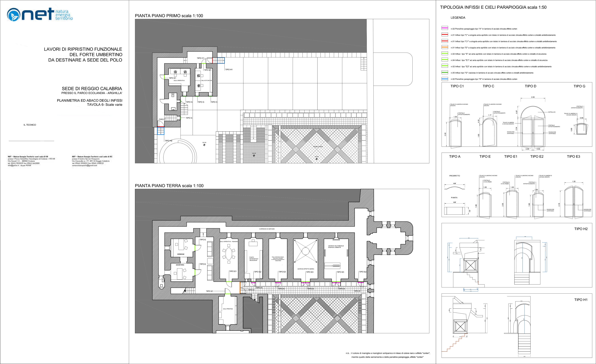Viewport: 596px width, 364px height.
Task: Click the "PIANTA PIANO TERRA scala 1:100" title
Action: [169, 186]
